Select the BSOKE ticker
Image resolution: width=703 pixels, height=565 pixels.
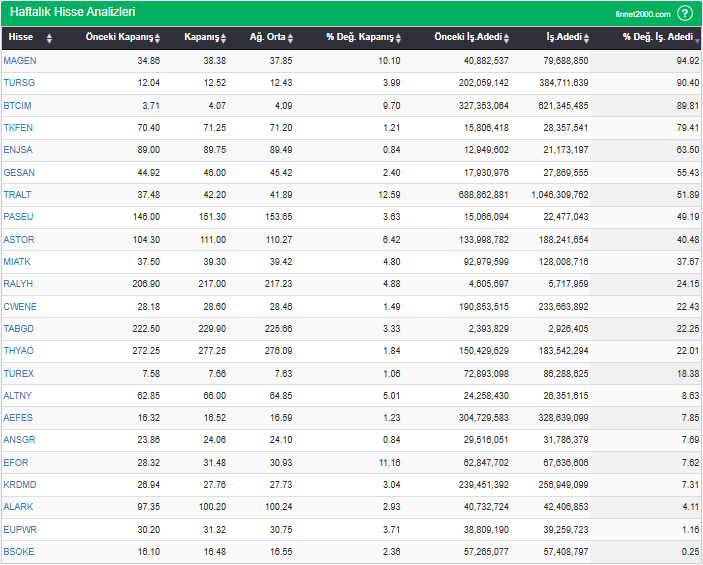click(19, 552)
